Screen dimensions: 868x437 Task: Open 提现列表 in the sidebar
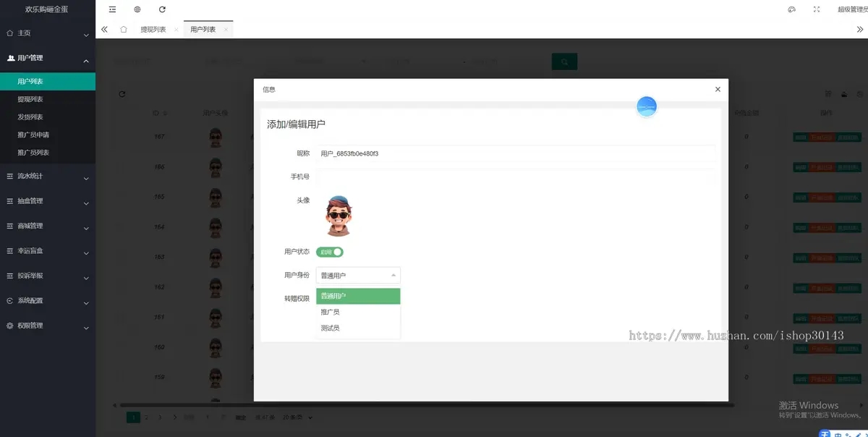(48, 99)
